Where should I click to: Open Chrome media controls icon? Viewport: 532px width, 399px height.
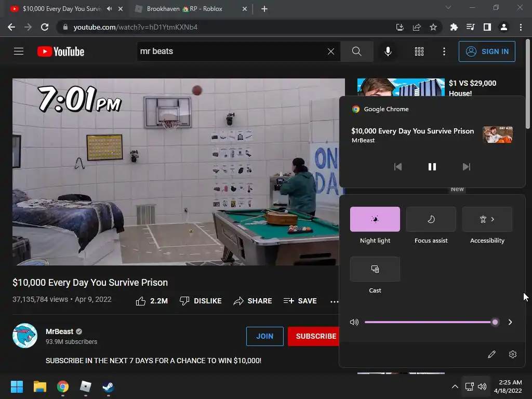[470, 27]
